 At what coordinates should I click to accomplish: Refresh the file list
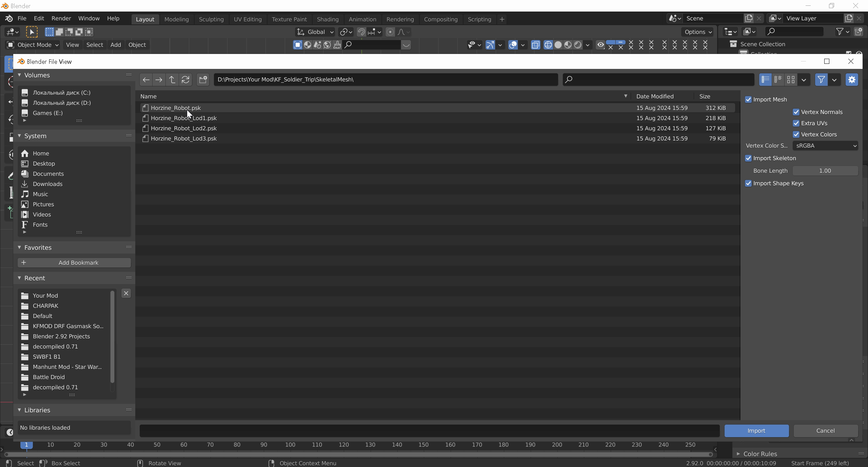point(185,80)
